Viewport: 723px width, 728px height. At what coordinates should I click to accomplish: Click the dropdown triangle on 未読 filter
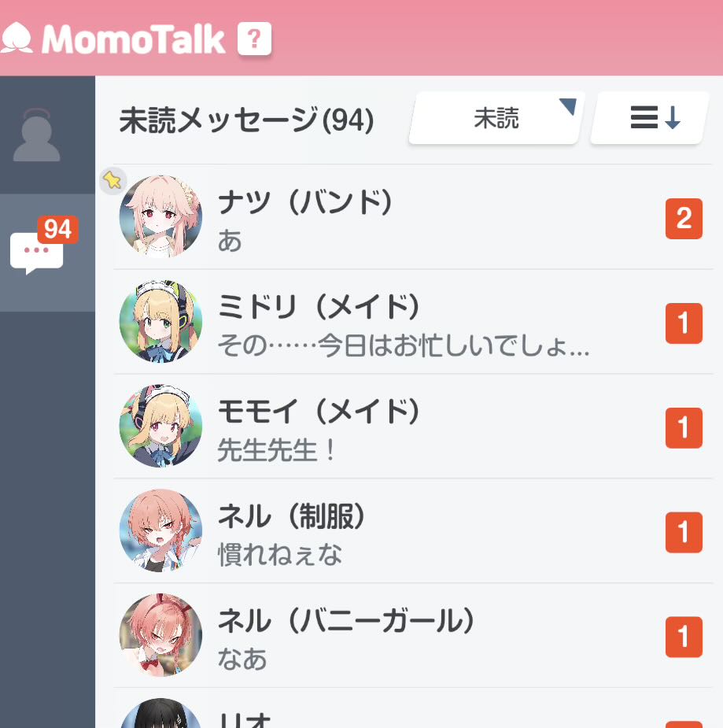[568, 106]
